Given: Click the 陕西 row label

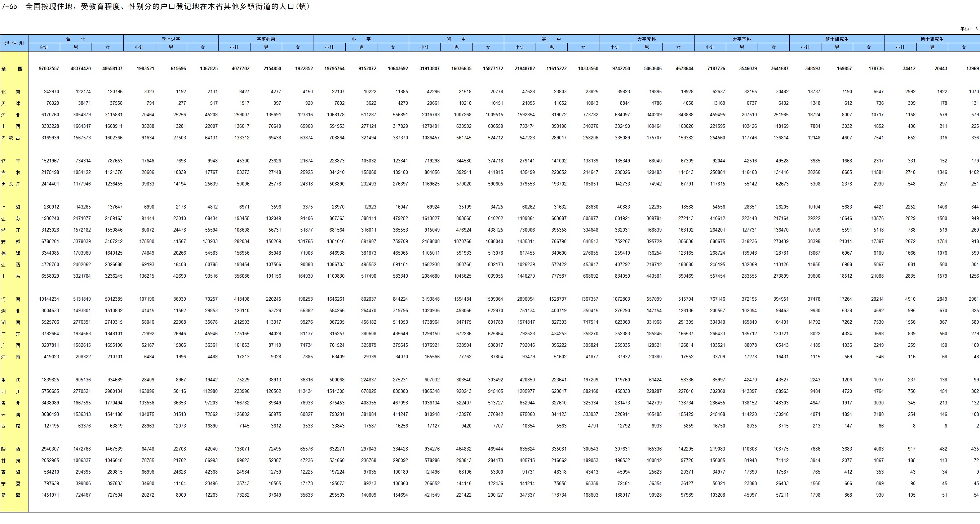Looking at the screenshot, I should tap(11, 449).
